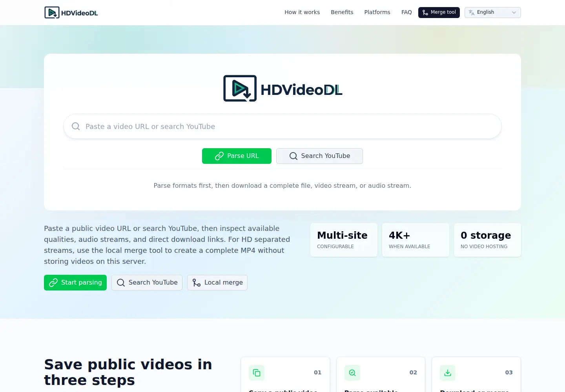Image resolution: width=565 pixels, height=392 pixels.
Task: Click the merge branch icon in Merge tool button
Action: coord(425,13)
